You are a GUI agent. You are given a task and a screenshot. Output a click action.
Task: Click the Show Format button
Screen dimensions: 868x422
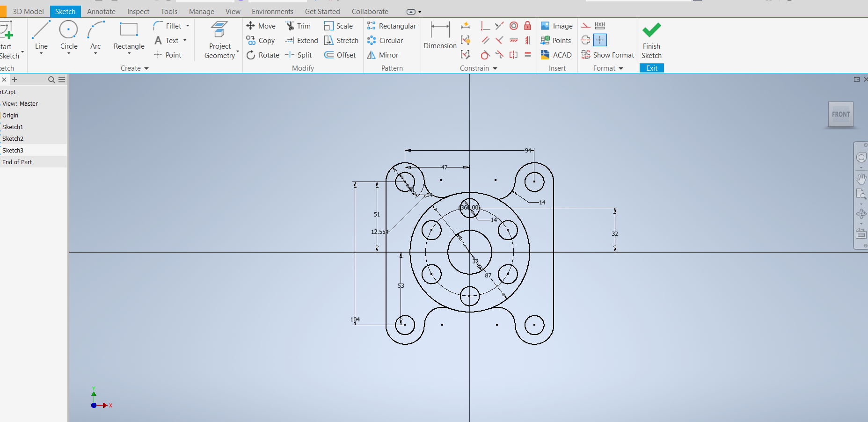608,55
